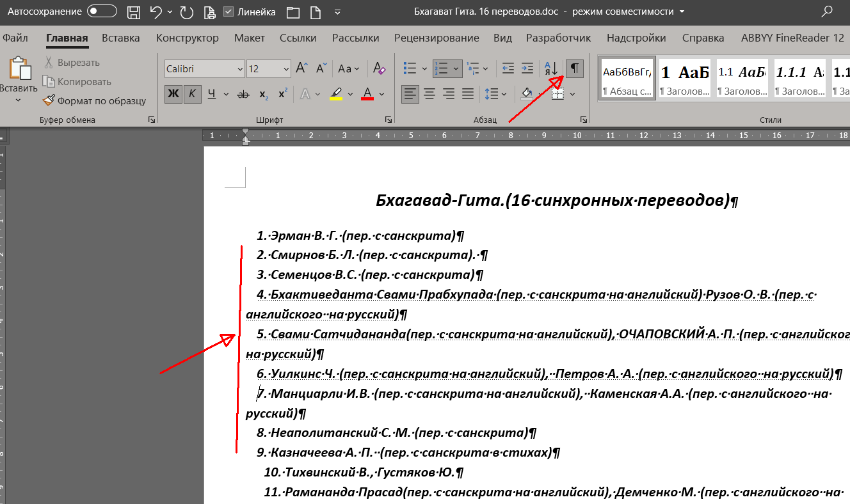Open the font size 12 dropdown
The image size is (850, 504).
[286, 69]
